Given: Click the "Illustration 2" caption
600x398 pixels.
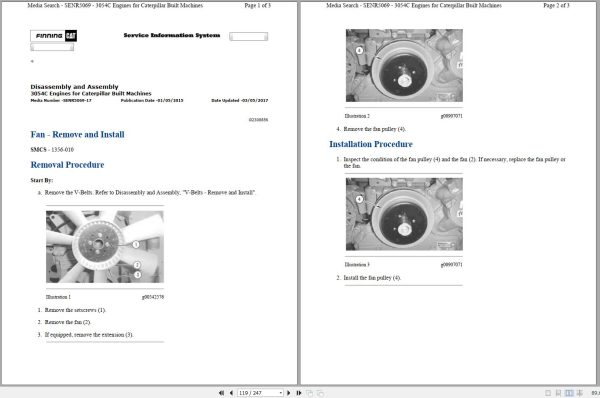Looking at the screenshot, I should [357, 116].
